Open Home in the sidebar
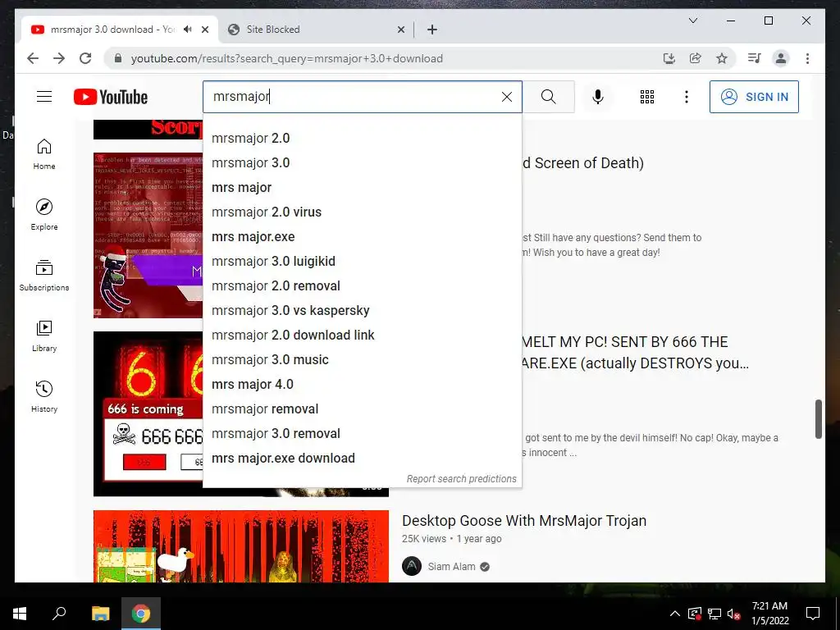 coord(44,154)
